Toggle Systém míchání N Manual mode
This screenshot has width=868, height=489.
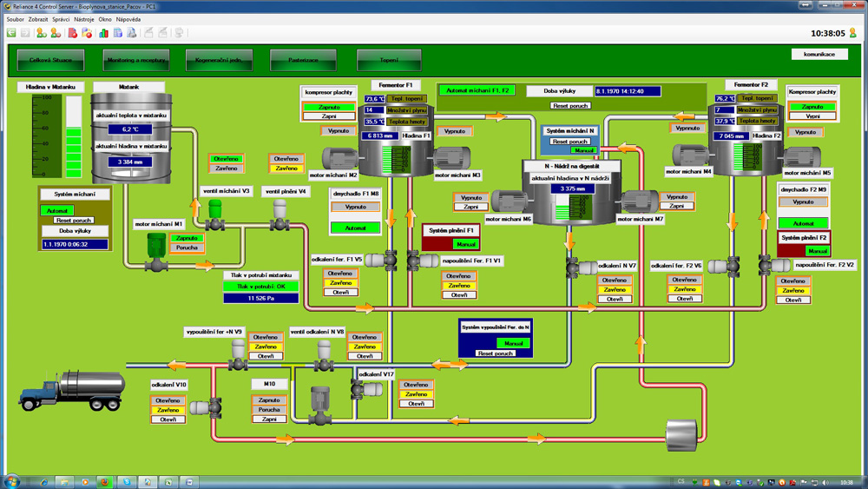click(584, 150)
